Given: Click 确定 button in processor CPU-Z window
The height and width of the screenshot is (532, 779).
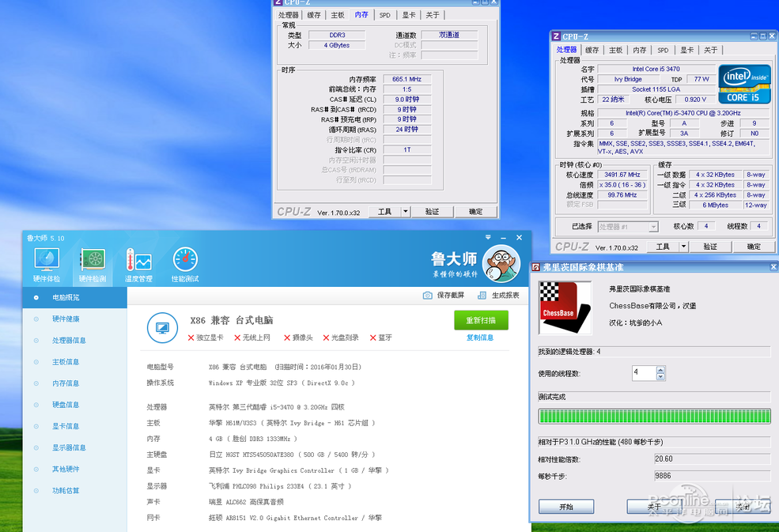Looking at the screenshot, I should 754,247.
